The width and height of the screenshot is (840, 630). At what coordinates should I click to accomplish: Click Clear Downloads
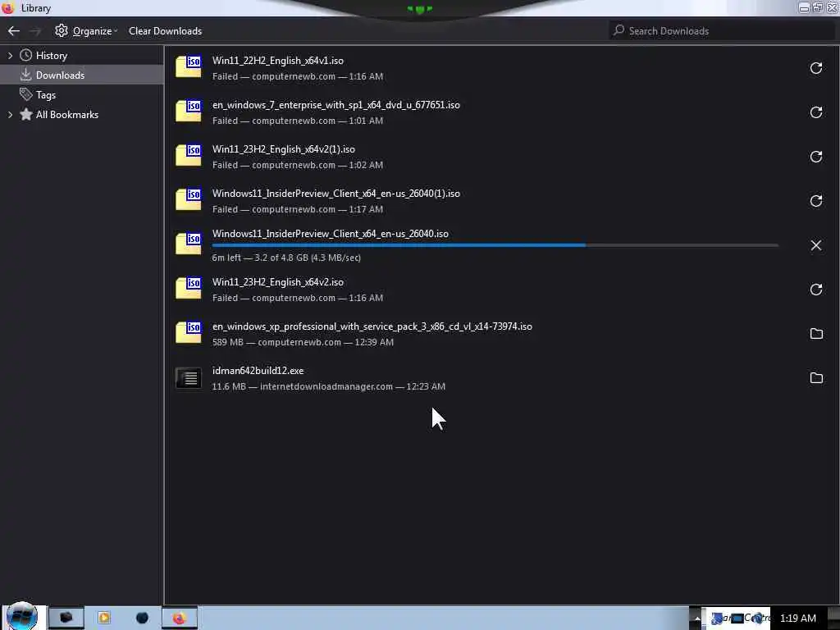click(165, 31)
